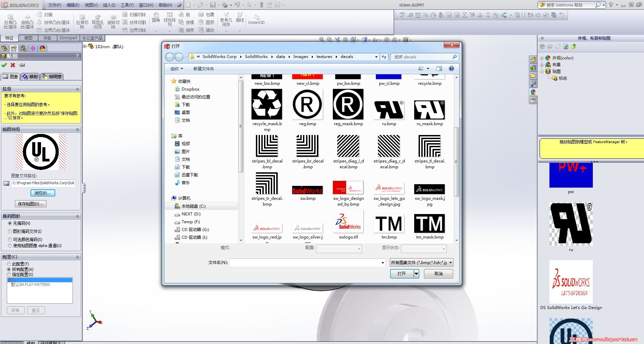Select the 线性阵列 linear pattern tool

pyautogui.click(x=169, y=19)
